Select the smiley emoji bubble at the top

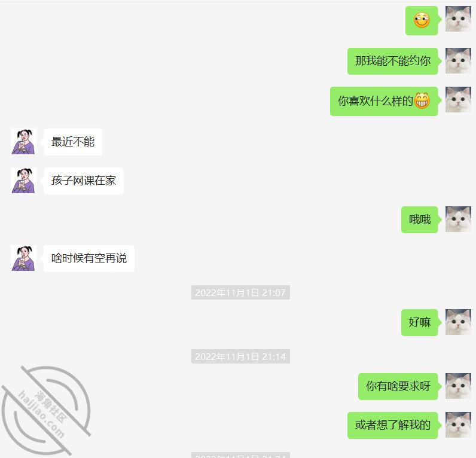(x=422, y=20)
